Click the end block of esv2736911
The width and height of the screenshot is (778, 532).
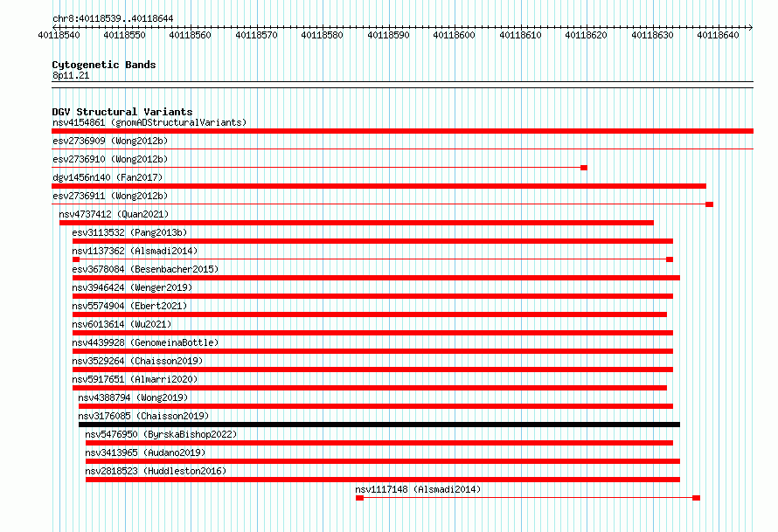click(710, 204)
